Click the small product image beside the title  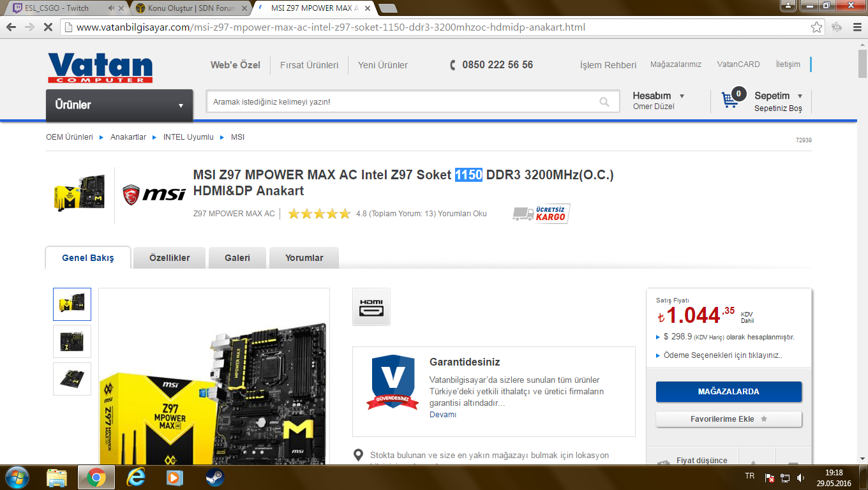(79, 193)
